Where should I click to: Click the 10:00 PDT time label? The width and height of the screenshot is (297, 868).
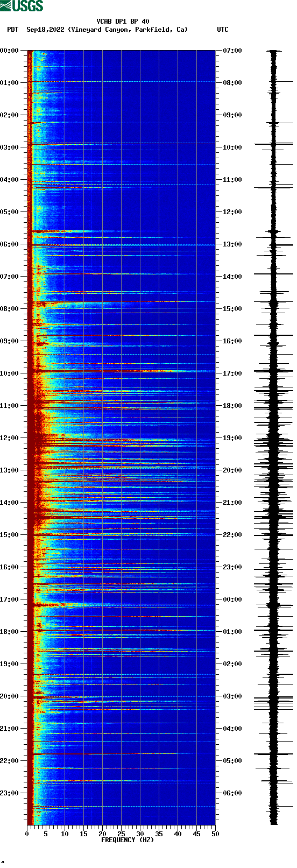click(x=10, y=373)
